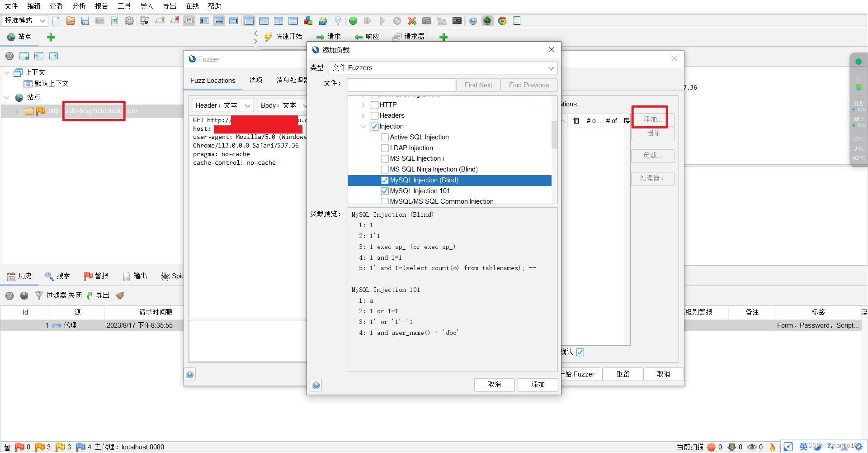
Task: Uncheck MySQL Injection (Blind) checkbox
Action: coord(385,180)
